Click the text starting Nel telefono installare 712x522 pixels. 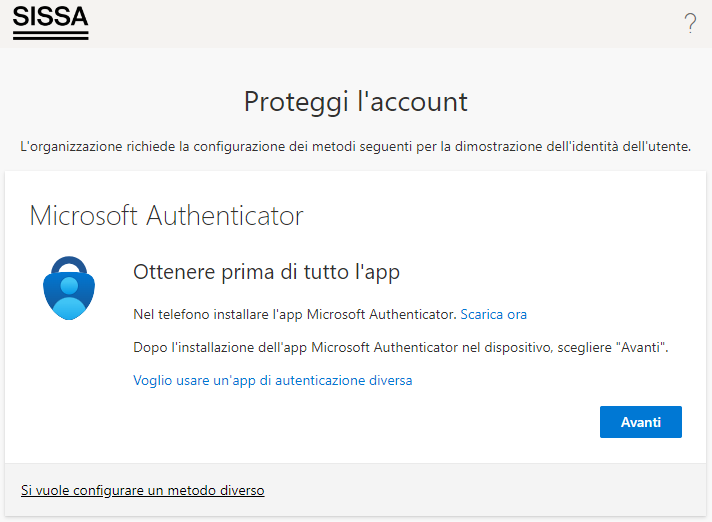pos(295,314)
